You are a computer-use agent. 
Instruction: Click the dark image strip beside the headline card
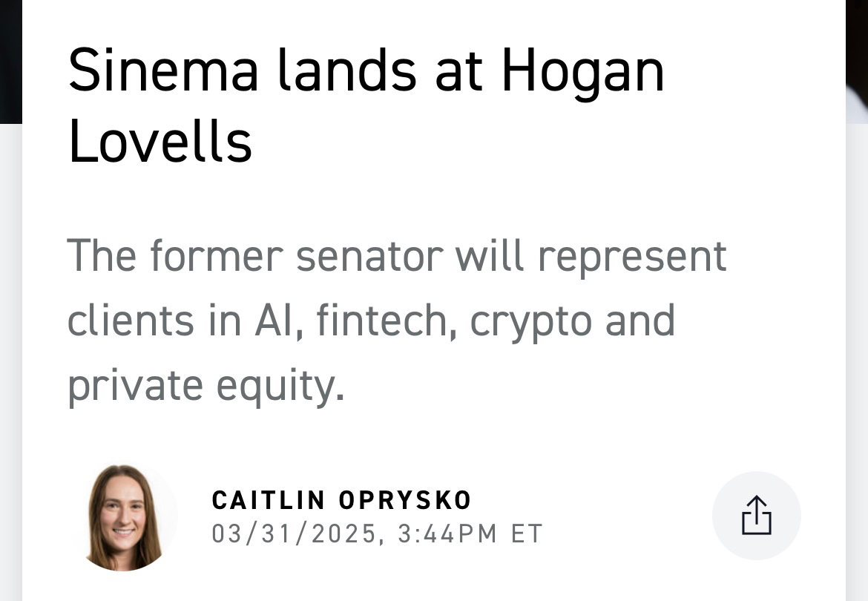click(10, 59)
